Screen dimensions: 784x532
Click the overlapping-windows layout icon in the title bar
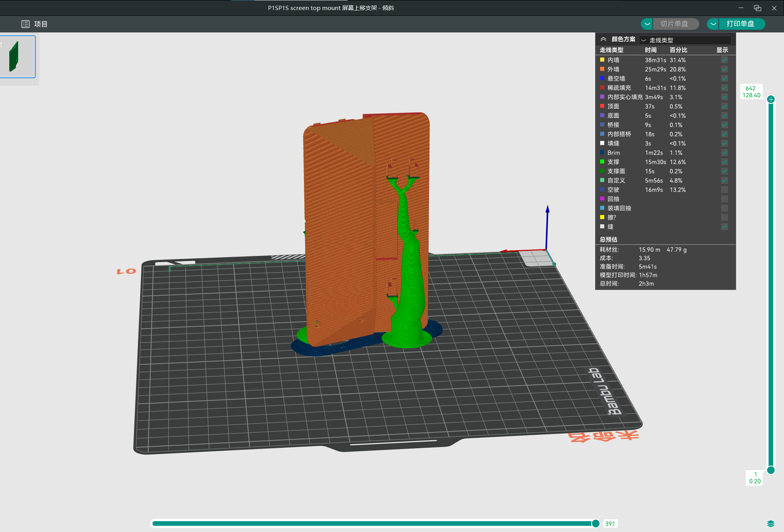click(x=757, y=8)
